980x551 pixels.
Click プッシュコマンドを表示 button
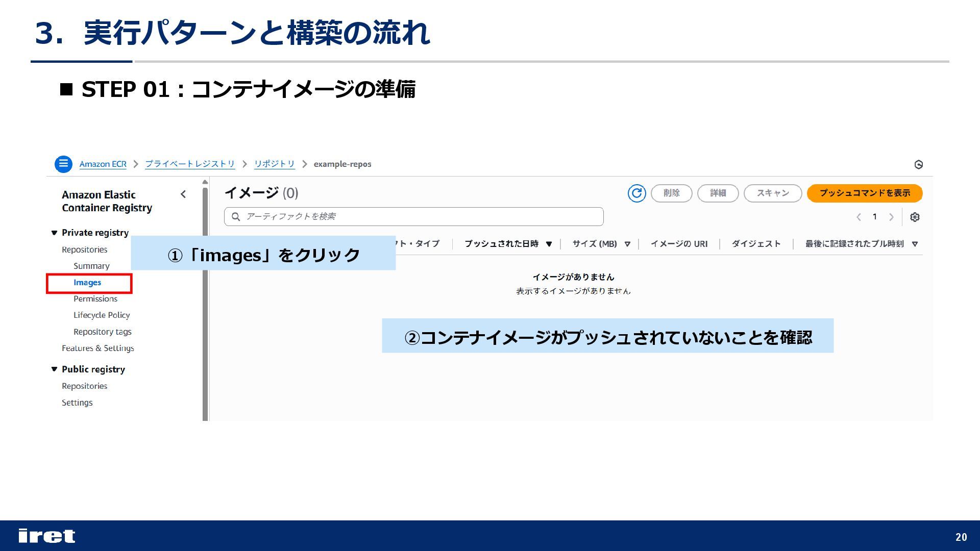[865, 193]
